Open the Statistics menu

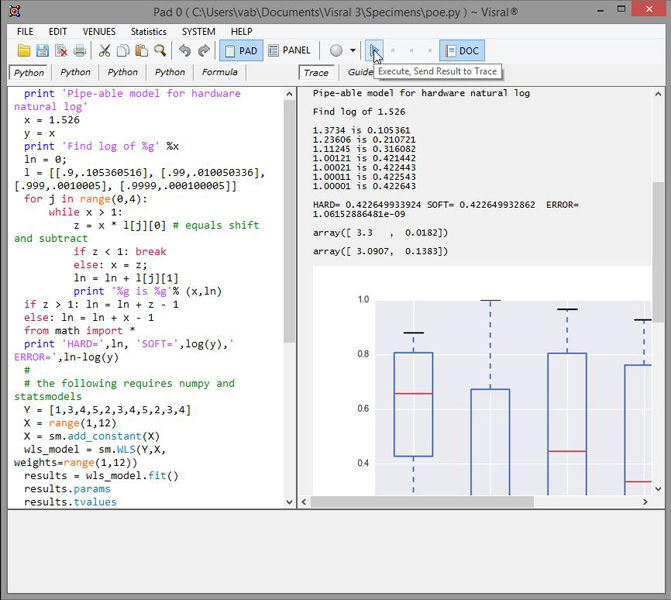148,32
